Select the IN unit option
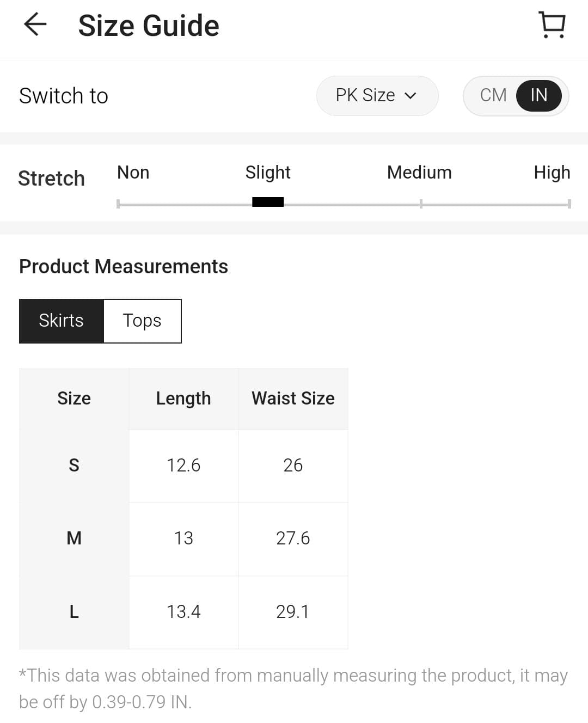 pyautogui.click(x=538, y=96)
